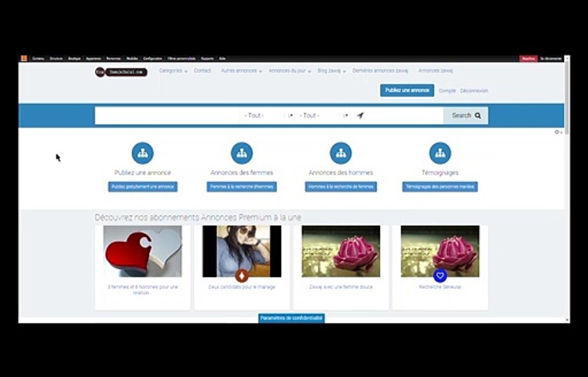Click the blue heart badge on Recherche Sérieuse card

[x=440, y=276]
